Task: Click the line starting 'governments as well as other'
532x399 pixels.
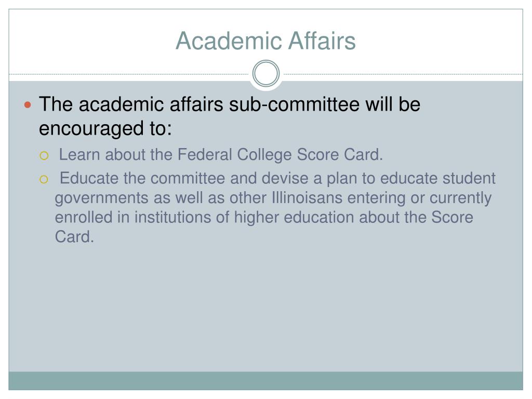Action: point(273,198)
